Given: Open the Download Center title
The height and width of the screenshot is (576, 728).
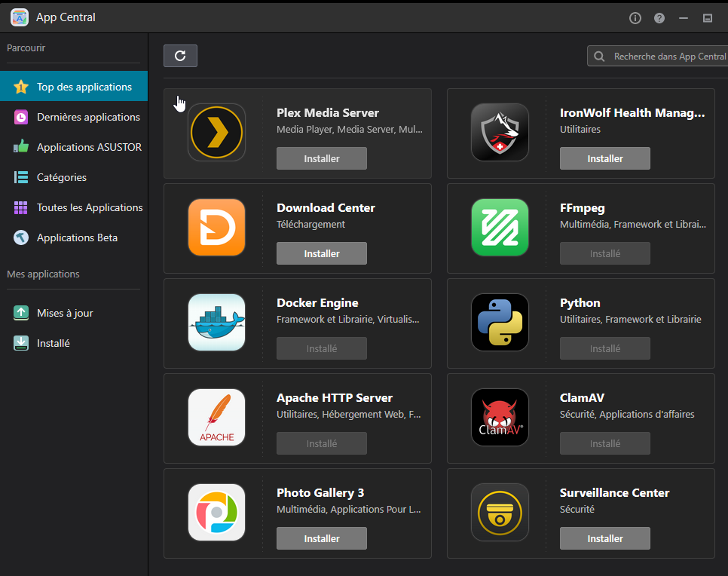Looking at the screenshot, I should [326, 207].
